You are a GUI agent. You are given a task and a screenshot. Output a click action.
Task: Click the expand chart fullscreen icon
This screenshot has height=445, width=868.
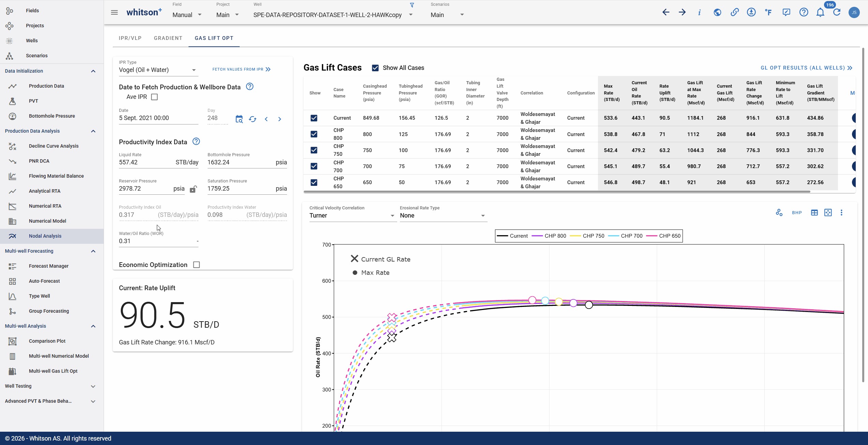[x=828, y=213]
